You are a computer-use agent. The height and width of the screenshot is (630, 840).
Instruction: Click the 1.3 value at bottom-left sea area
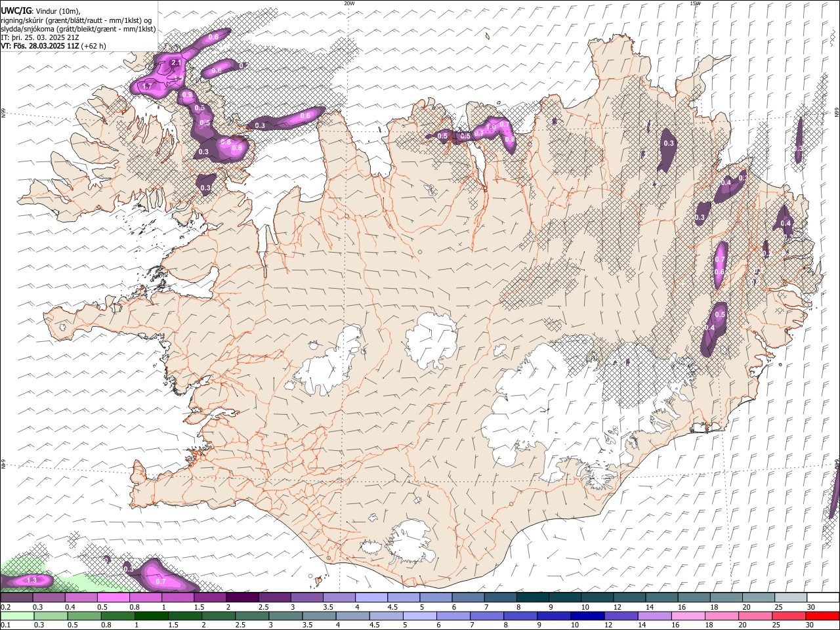click(x=31, y=581)
